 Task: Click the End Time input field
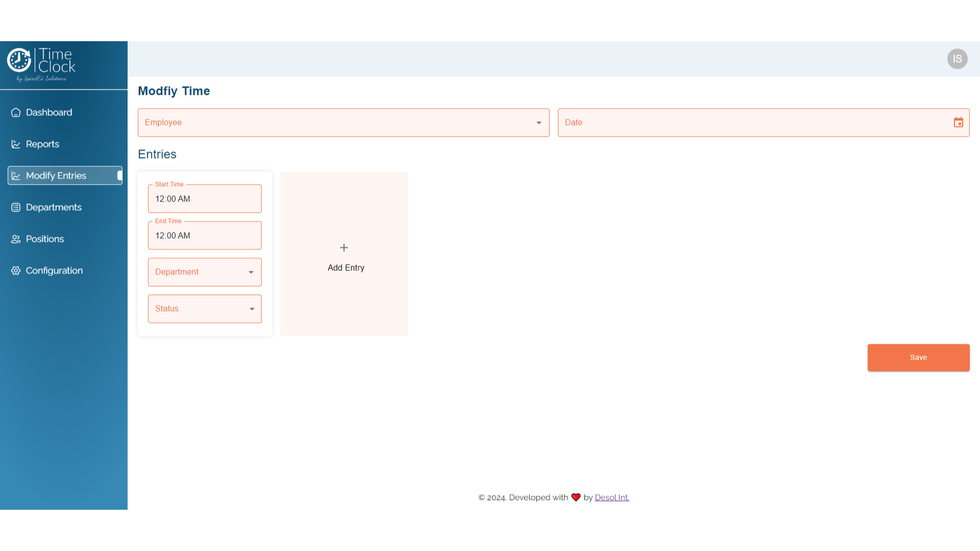point(205,236)
